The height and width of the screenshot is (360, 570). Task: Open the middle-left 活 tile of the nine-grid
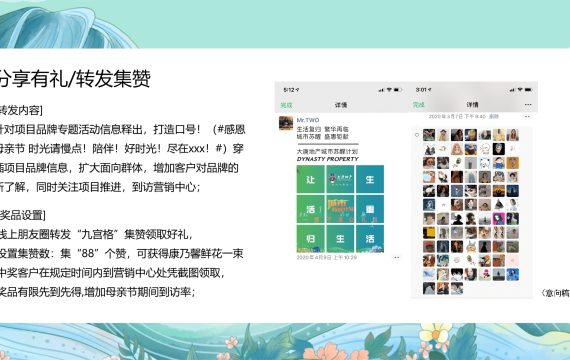tap(310, 209)
